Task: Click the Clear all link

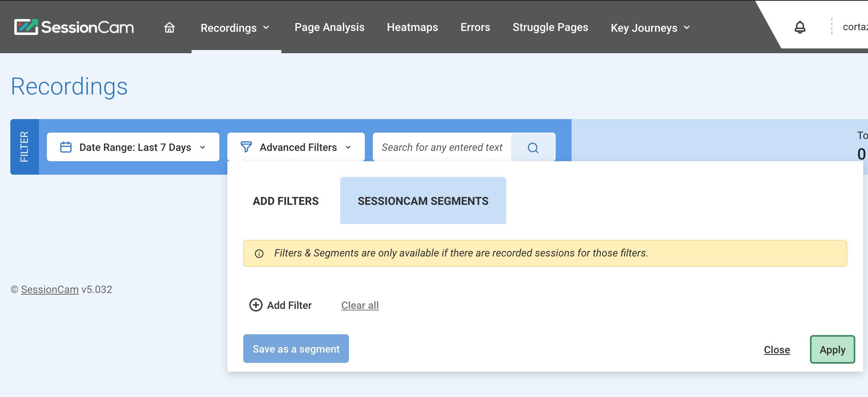Action: [360, 305]
